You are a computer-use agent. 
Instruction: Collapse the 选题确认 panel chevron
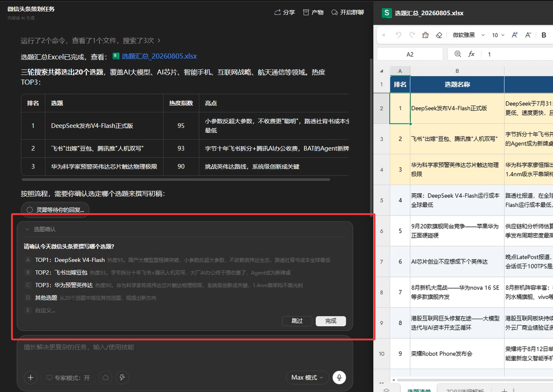[x=27, y=230]
